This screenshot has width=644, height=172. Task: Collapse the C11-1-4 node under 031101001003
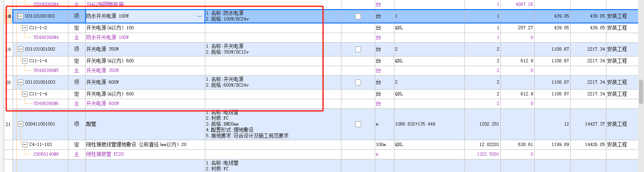[25, 94]
